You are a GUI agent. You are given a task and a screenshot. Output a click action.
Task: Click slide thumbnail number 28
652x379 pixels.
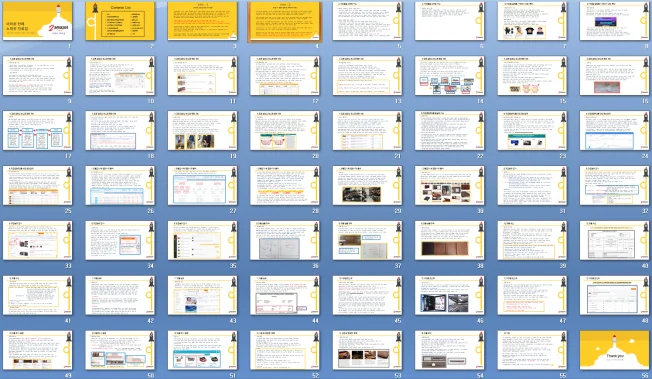[x=285, y=186]
